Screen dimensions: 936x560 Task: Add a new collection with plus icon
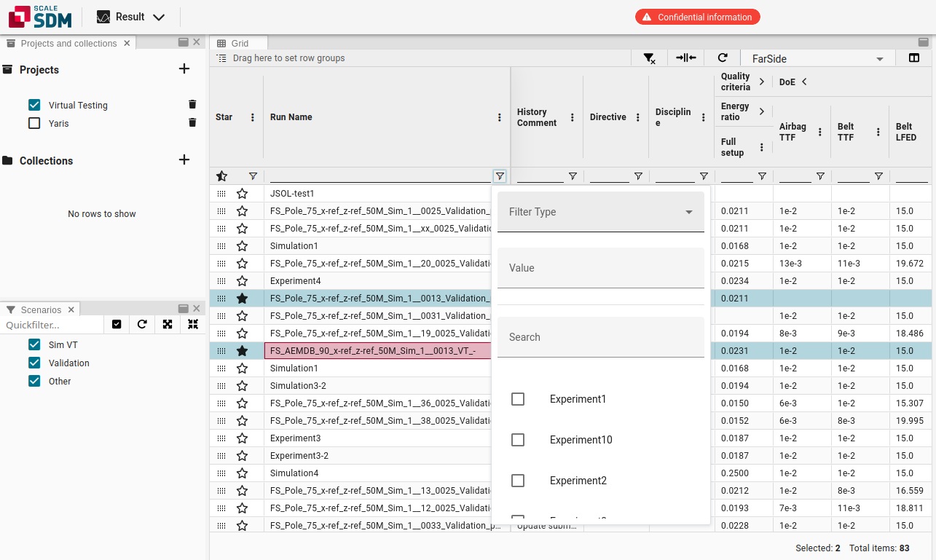[184, 160]
